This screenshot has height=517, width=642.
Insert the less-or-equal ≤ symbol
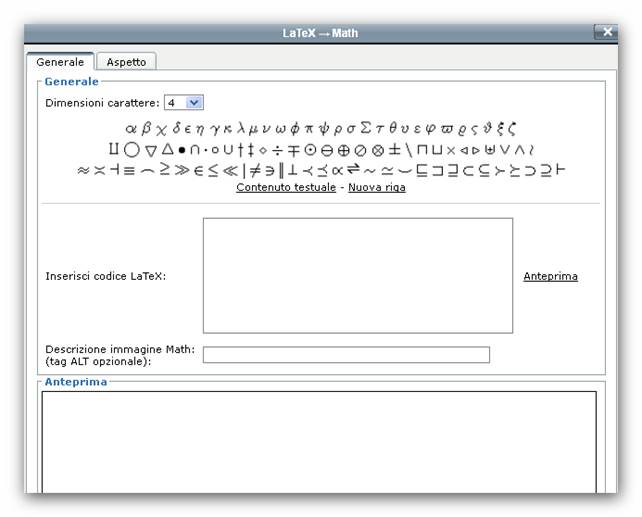point(213,170)
